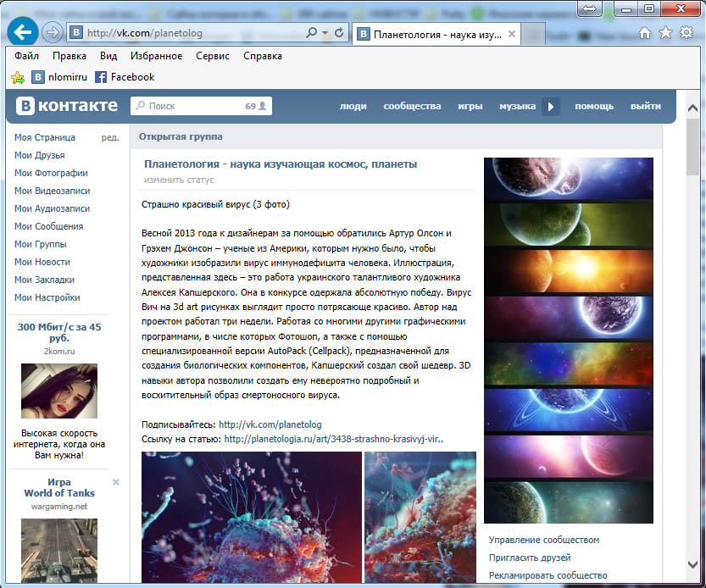Click the browser forward arrow button

point(53,32)
